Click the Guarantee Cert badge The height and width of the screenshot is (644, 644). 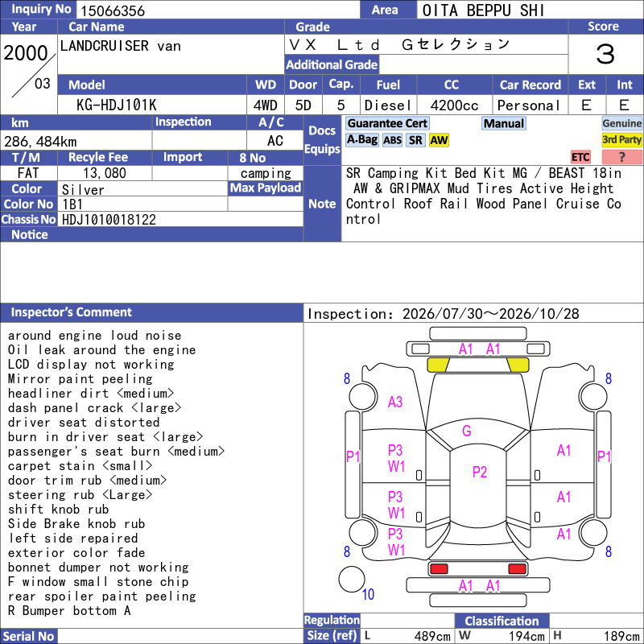tap(387, 123)
